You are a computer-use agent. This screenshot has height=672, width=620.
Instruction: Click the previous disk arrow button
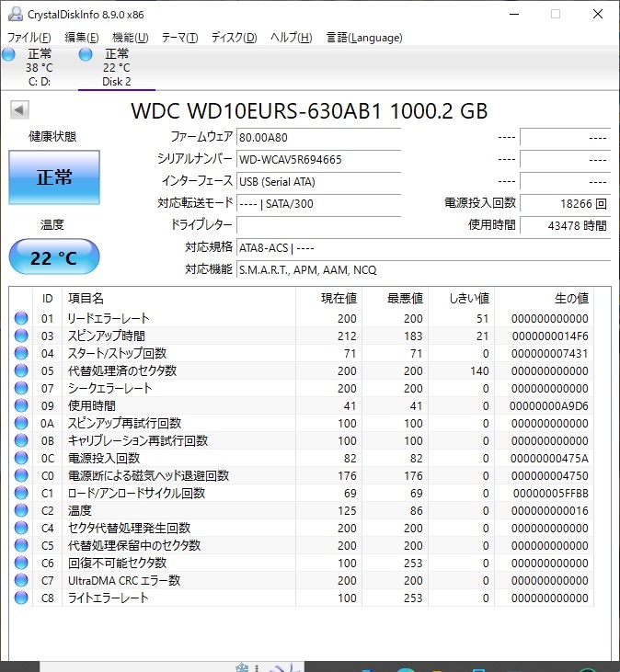tap(19, 109)
